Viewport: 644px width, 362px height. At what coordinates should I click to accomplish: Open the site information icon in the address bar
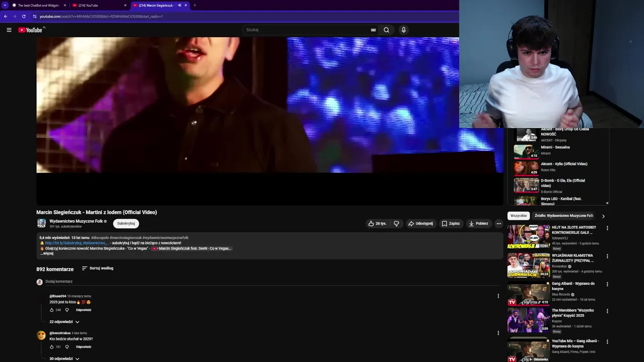(x=35, y=16)
